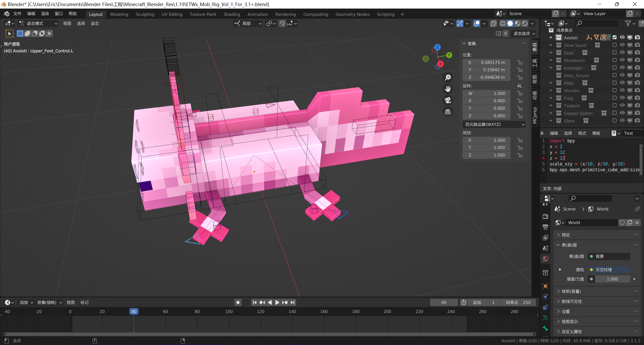Screen dimensions: 644x345
Task: Click the pan hand viewport icon
Action: click(448, 89)
